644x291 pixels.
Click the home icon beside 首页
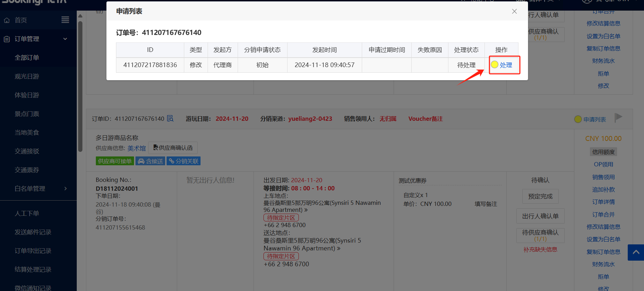[7, 20]
